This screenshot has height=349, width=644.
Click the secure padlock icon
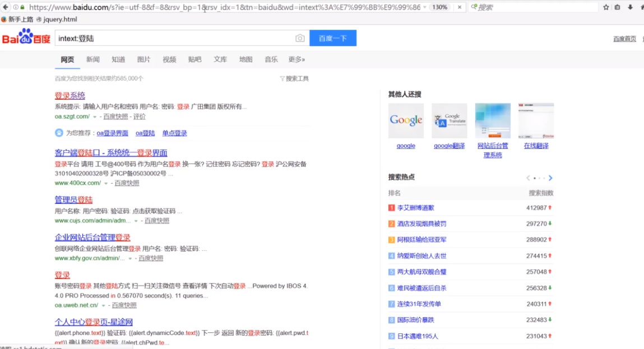tap(22, 7)
